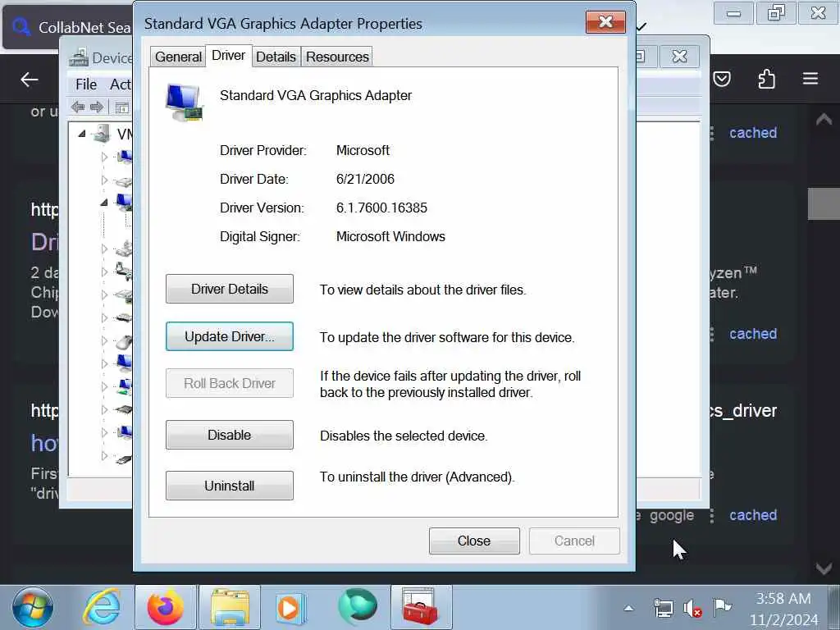Expand the node with the keyboard icon

[104, 317]
